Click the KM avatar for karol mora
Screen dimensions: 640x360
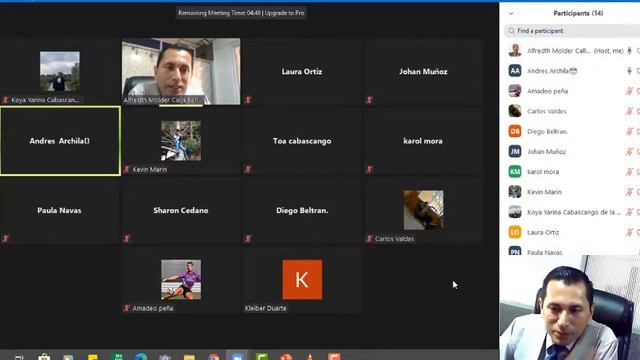(x=515, y=171)
